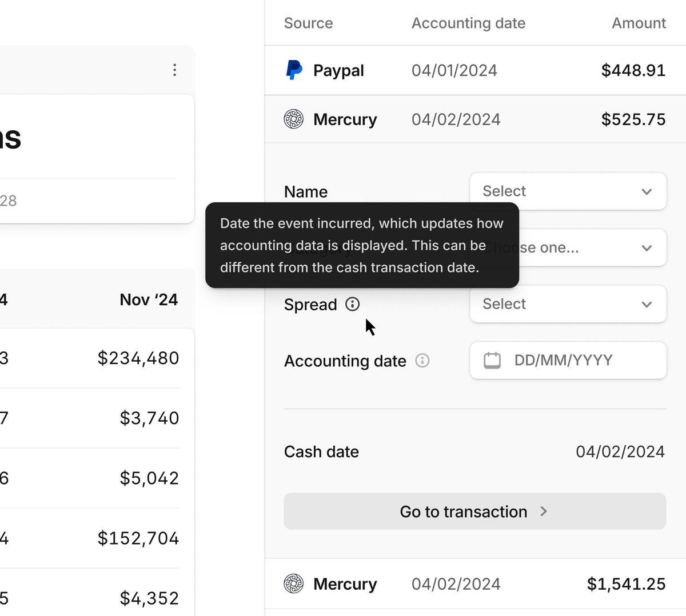
Task: Click the info icon next to Accounting date
Action: coord(422,361)
